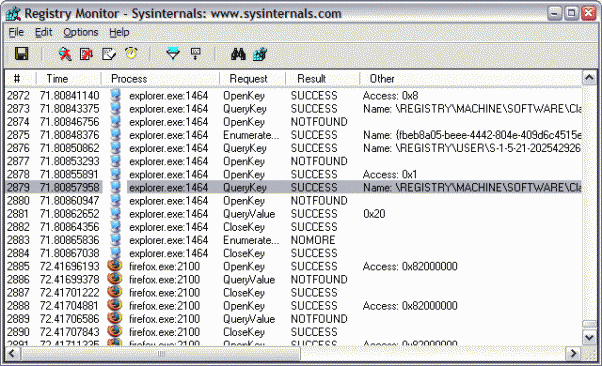Open the Options menu
602x366 pixels.
(81, 32)
